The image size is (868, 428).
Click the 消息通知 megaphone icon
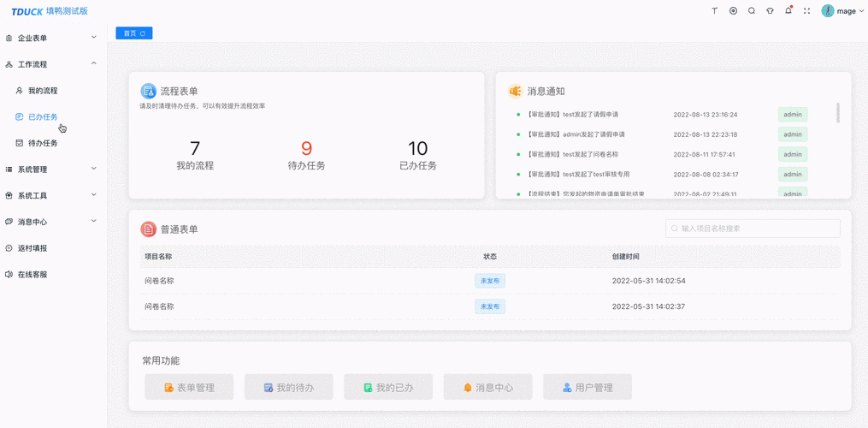point(516,91)
